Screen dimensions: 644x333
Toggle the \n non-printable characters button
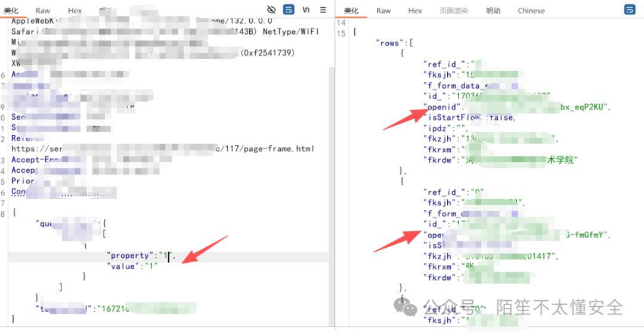tap(306, 10)
